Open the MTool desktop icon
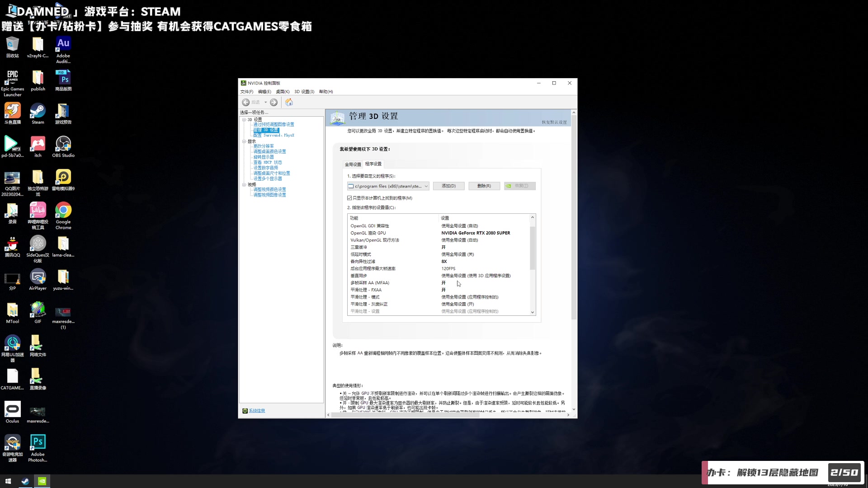This screenshot has height=488, width=868. point(12,313)
